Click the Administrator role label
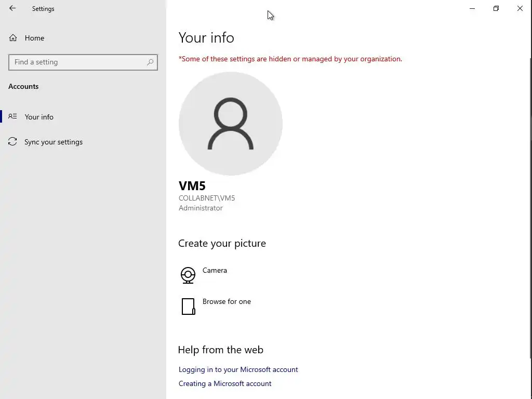Viewport: 532px width, 399px height. click(x=201, y=208)
